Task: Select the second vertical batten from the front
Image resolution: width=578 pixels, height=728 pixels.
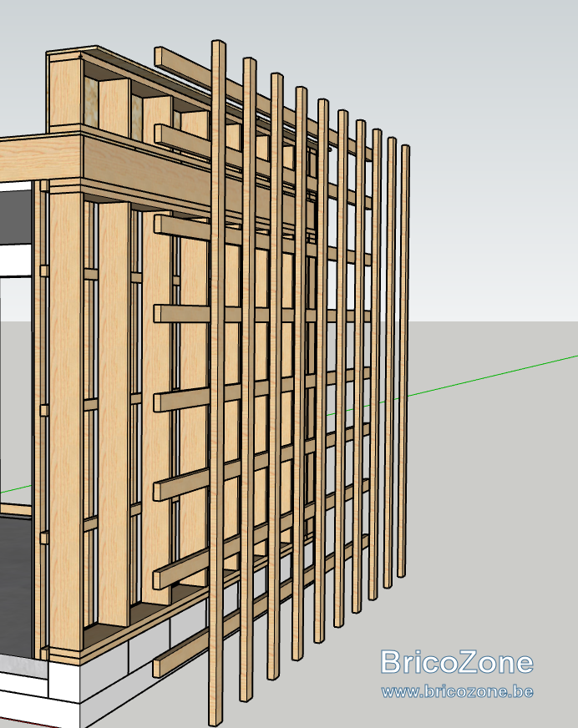Action: click(247, 378)
